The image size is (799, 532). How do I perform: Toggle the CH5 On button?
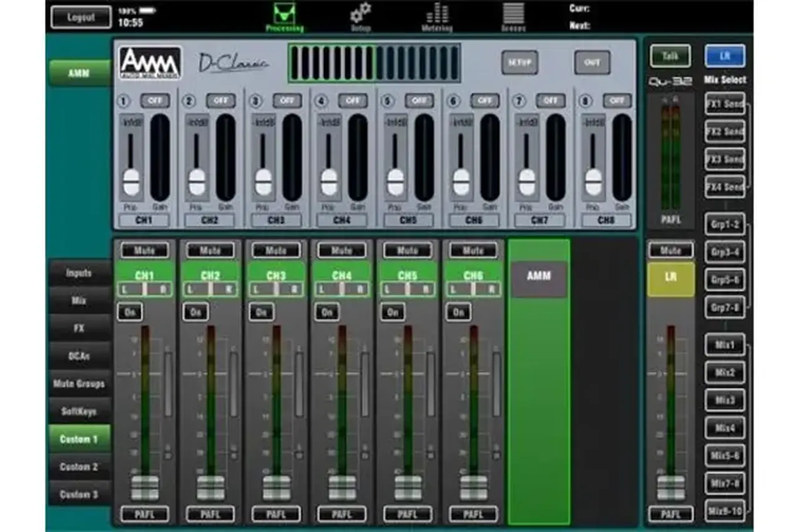click(x=393, y=312)
